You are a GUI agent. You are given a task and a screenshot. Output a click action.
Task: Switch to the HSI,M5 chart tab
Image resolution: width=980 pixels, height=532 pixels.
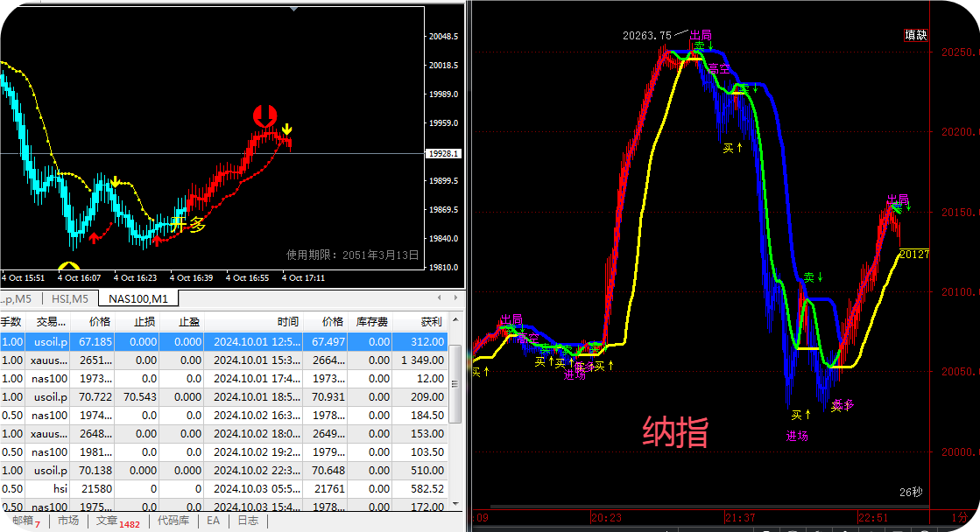[70, 299]
